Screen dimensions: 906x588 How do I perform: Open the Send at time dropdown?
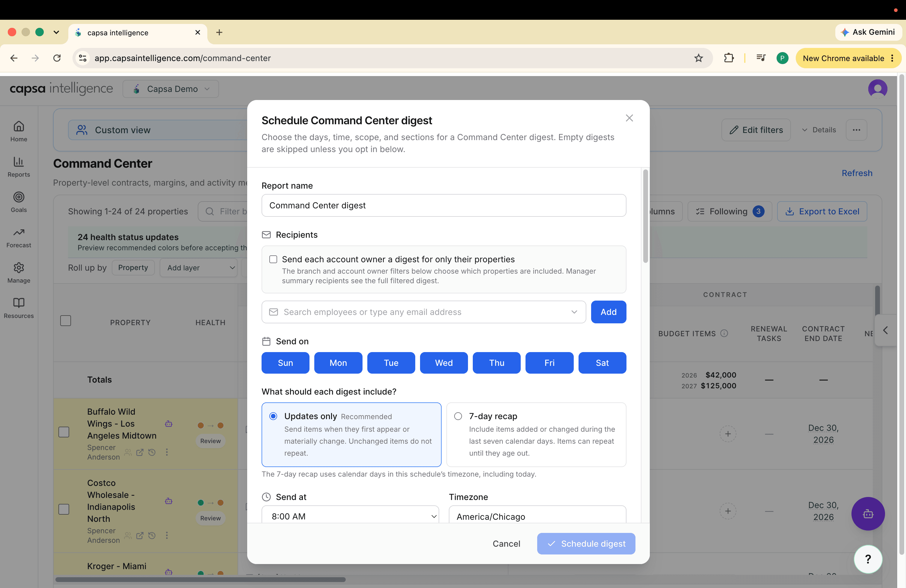pyautogui.click(x=350, y=515)
